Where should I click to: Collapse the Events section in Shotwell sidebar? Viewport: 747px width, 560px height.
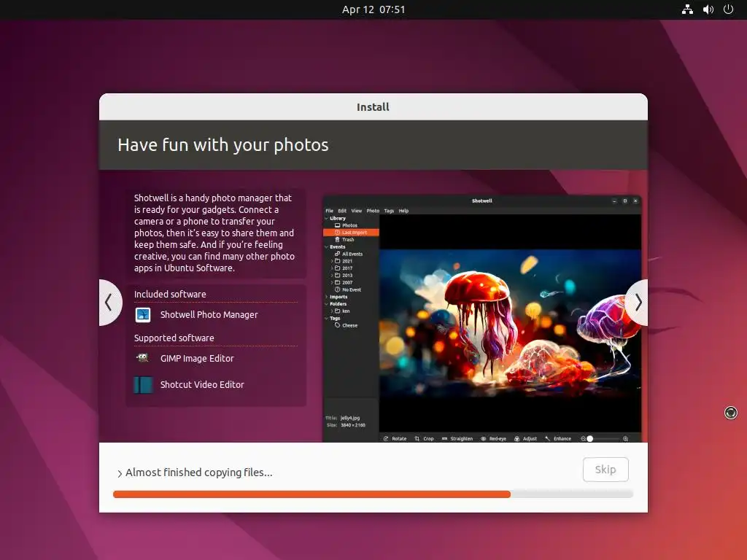(x=327, y=246)
